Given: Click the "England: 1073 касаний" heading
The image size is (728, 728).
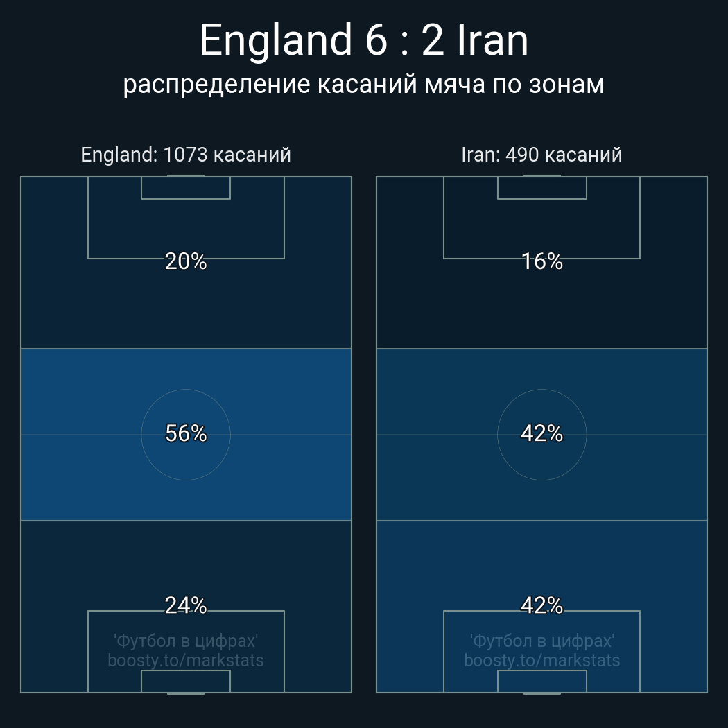Looking at the screenshot, I should (x=186, y=155).
